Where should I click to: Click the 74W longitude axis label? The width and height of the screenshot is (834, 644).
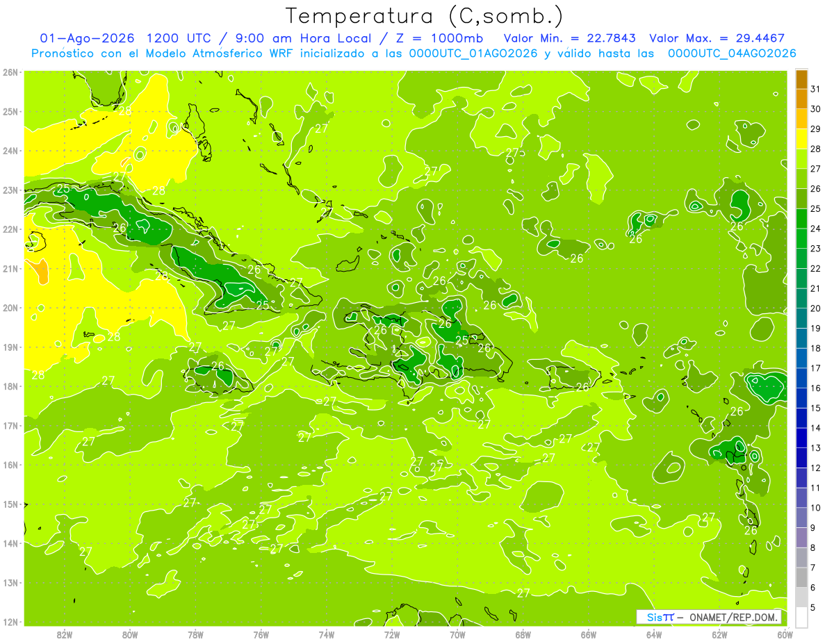tap(326, 634)
